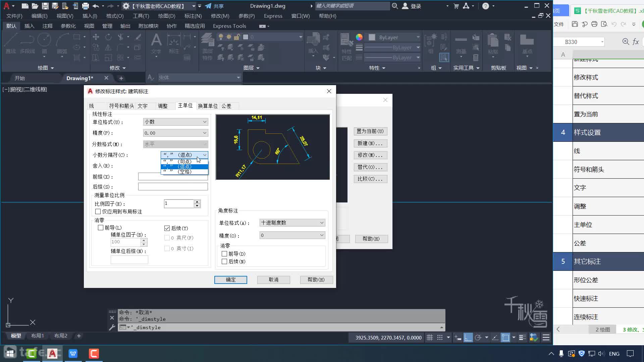Click the color wheel swatch in properties panel
The width and height of the screenshot is (644, 362).
(359, 37)
